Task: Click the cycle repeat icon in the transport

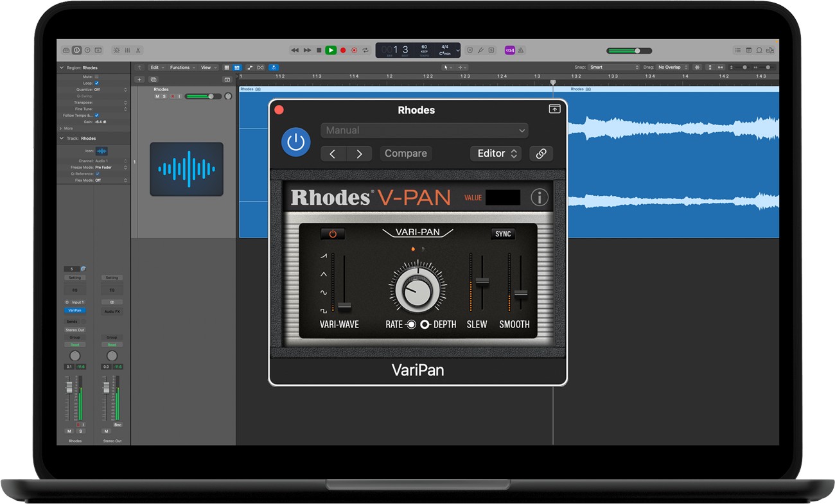Action: [366, 49]
